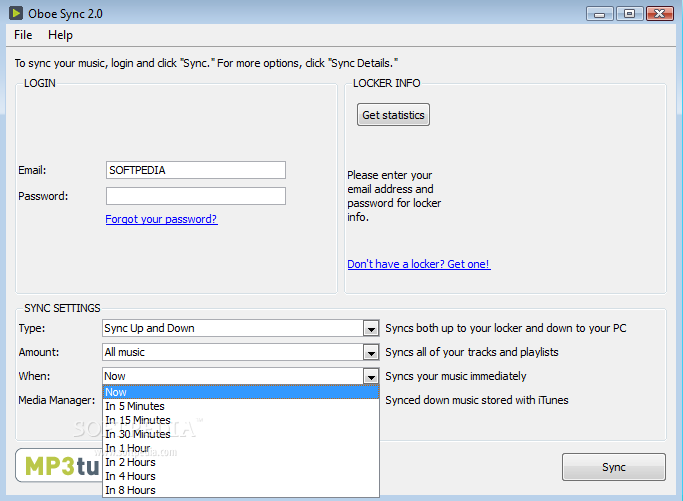
Task: Click the Email input field
Action: tap(196, 170)
